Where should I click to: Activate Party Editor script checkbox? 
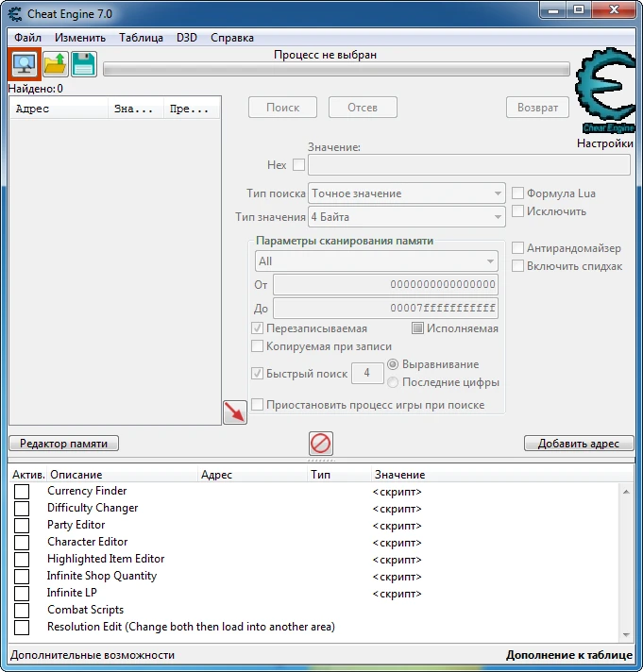22,526
